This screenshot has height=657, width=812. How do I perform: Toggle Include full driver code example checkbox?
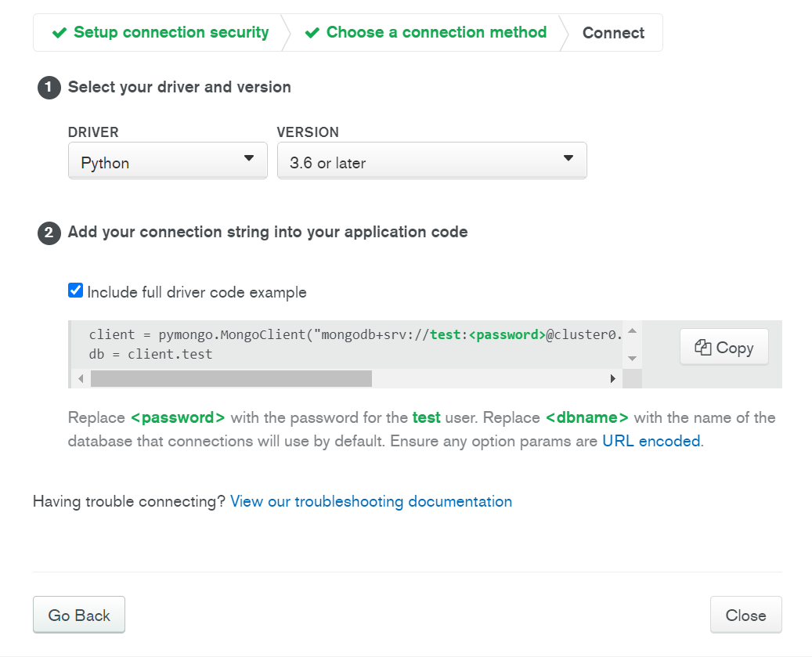pyautogui.click(x=76, y=291)
